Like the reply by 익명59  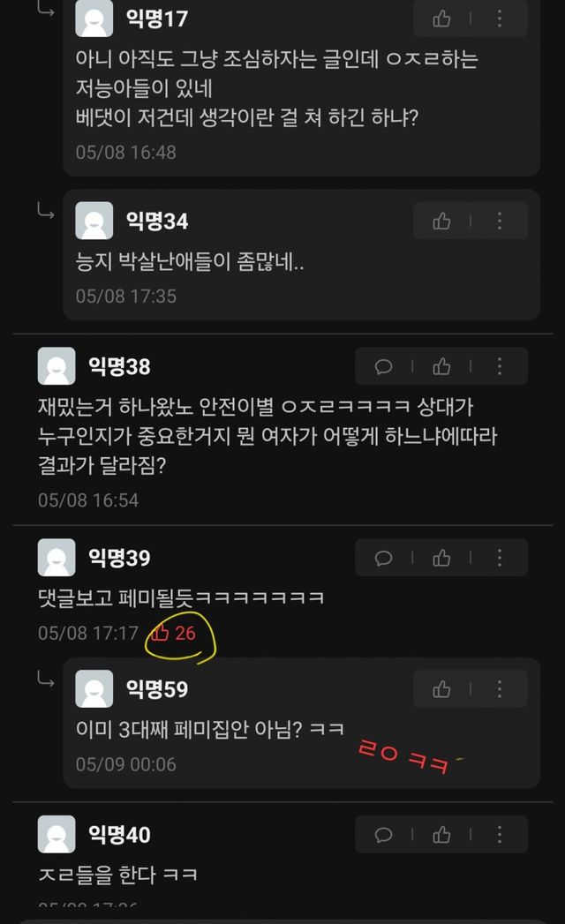[441, 689]
